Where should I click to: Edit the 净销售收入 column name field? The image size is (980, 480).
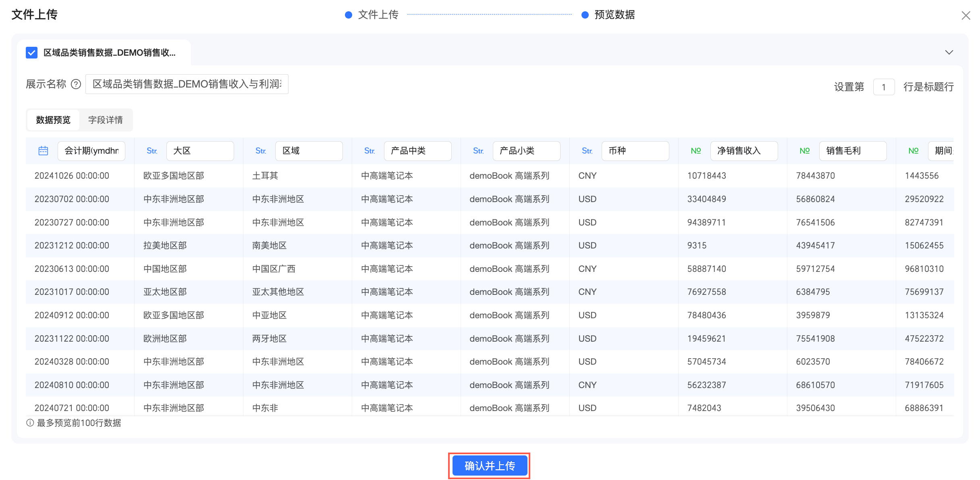pos(744,151)
